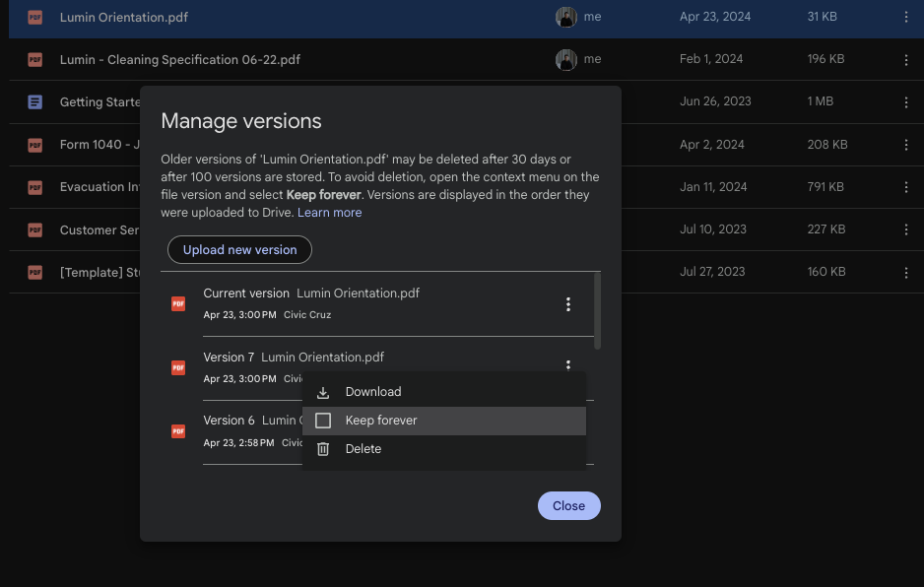Open the kebab menu on the Customer Ser row
Screen dimensions: 924x587
click(906, 229)
